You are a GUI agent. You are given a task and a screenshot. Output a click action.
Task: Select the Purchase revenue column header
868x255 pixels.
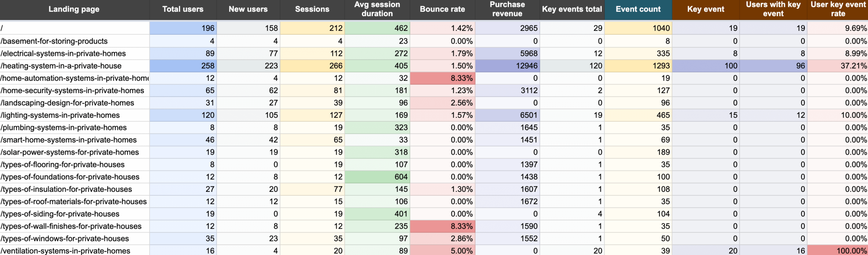tap(507, 9)
